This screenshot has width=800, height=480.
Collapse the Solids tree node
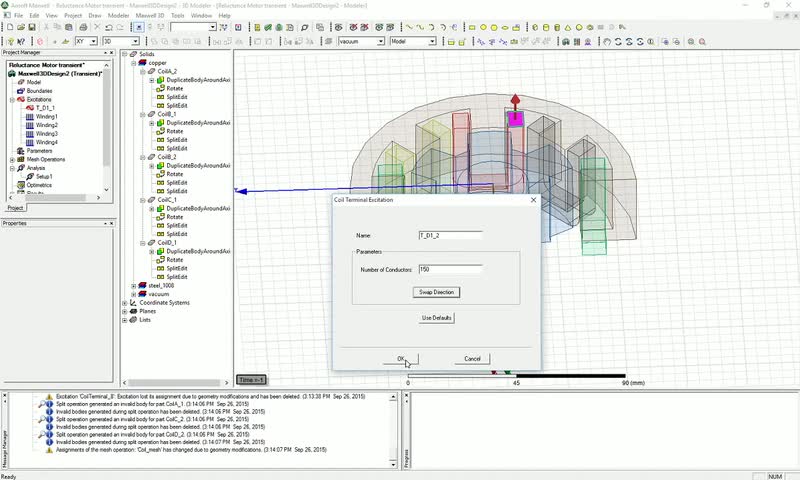[x=124, y=54]
